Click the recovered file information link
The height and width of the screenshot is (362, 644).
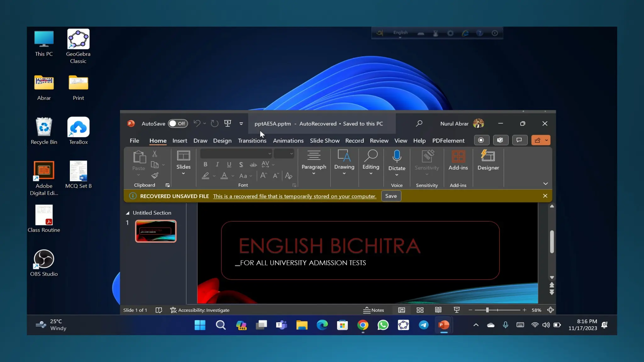point(294,196)
